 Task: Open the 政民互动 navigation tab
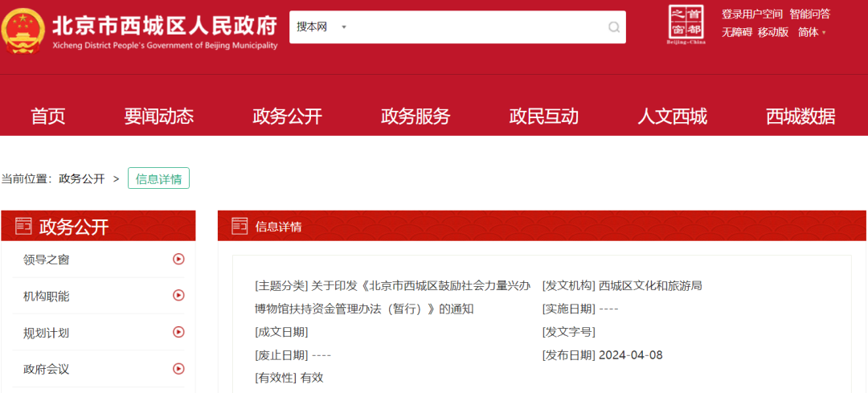coord(544,117)
